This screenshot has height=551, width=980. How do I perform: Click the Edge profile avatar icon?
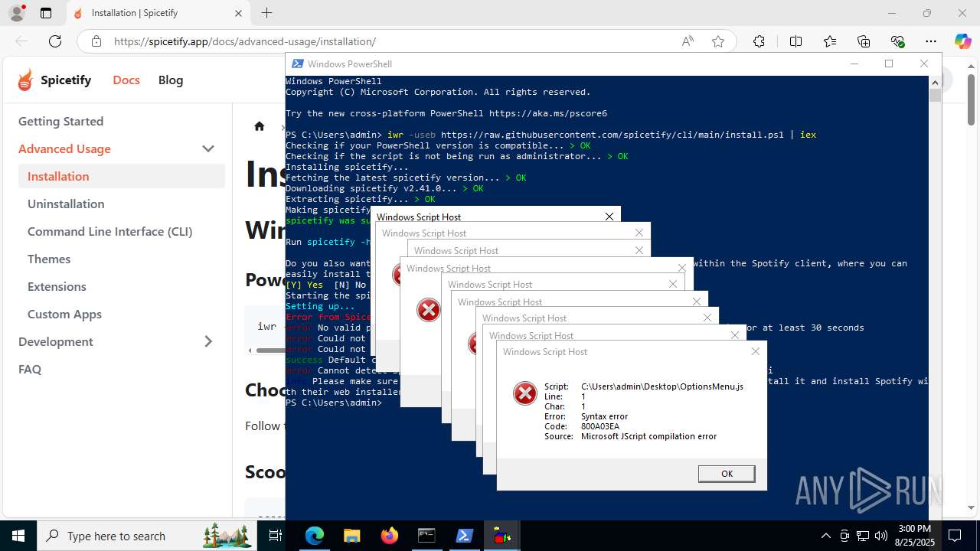18,13
